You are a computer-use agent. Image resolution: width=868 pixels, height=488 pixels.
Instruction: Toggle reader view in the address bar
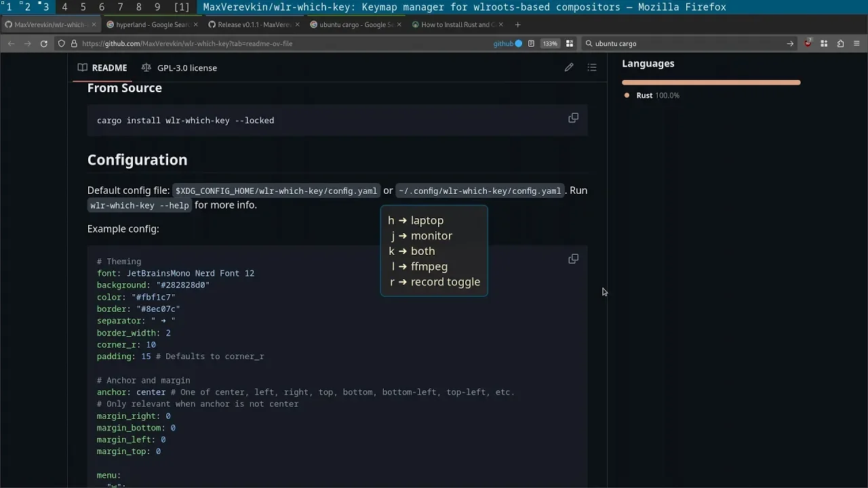531,43
